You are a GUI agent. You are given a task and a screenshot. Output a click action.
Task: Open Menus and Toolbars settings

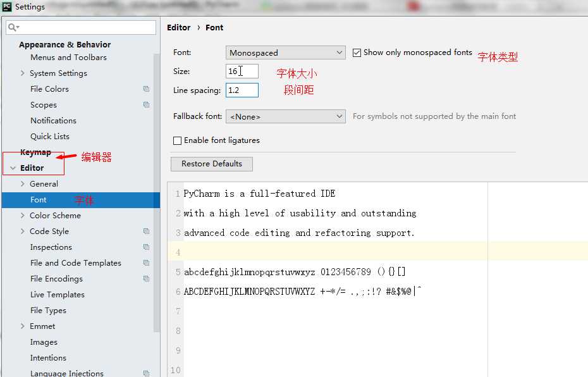[x=69, y=58]
